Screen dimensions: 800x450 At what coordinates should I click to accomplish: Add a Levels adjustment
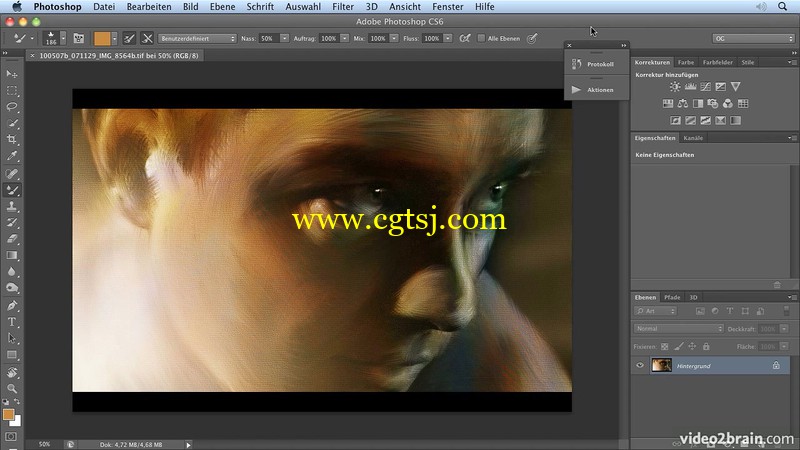tap(690, 87)
